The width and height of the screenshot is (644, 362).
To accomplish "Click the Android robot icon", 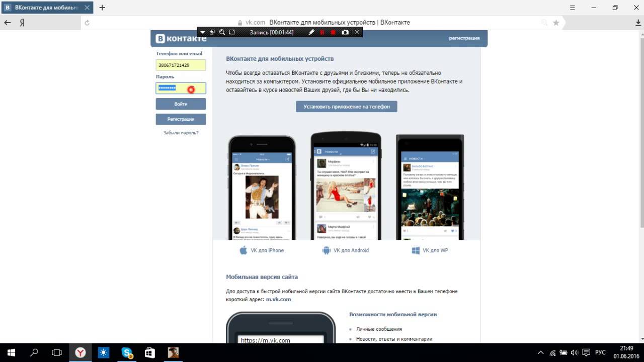I will point(326,250).
